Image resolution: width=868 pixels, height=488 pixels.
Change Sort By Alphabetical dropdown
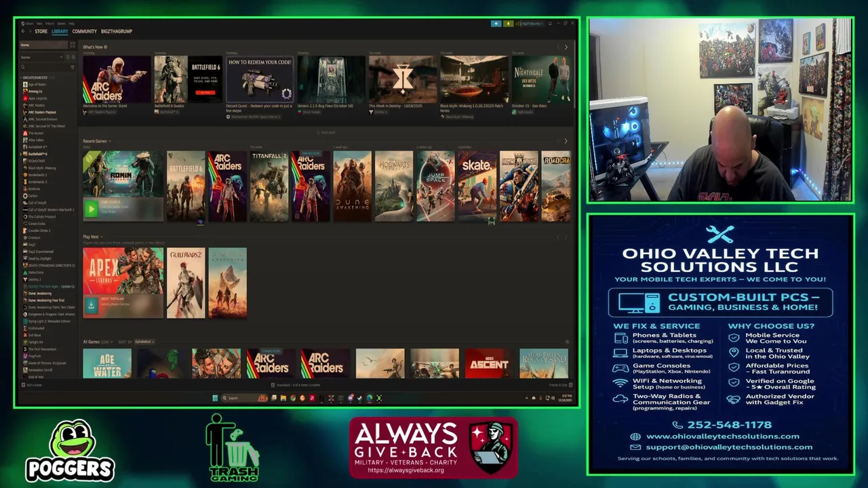[144, 342]
